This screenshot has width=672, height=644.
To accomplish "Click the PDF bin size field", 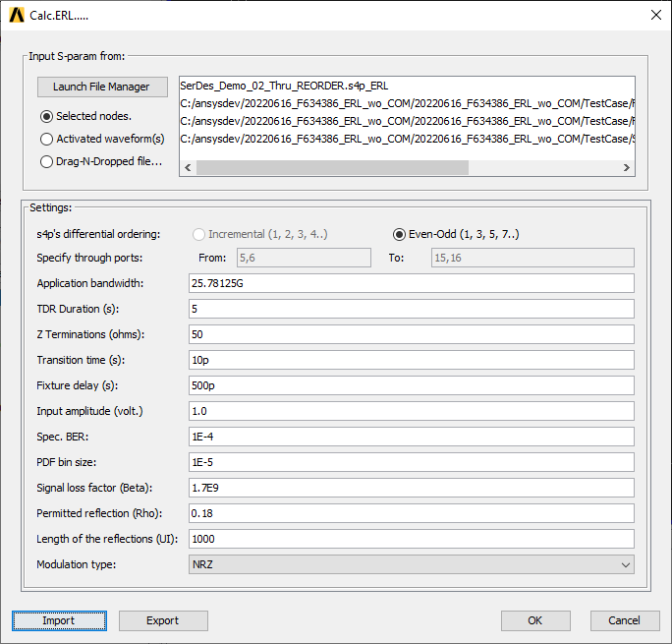I will click(412, 462).
